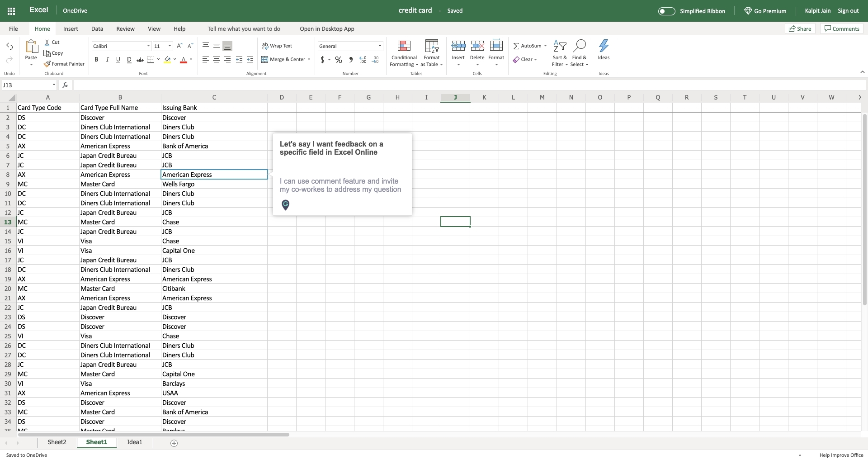Open the File menu
The height and width of the screenshot is (460, 868).
[x=14, y=28]
